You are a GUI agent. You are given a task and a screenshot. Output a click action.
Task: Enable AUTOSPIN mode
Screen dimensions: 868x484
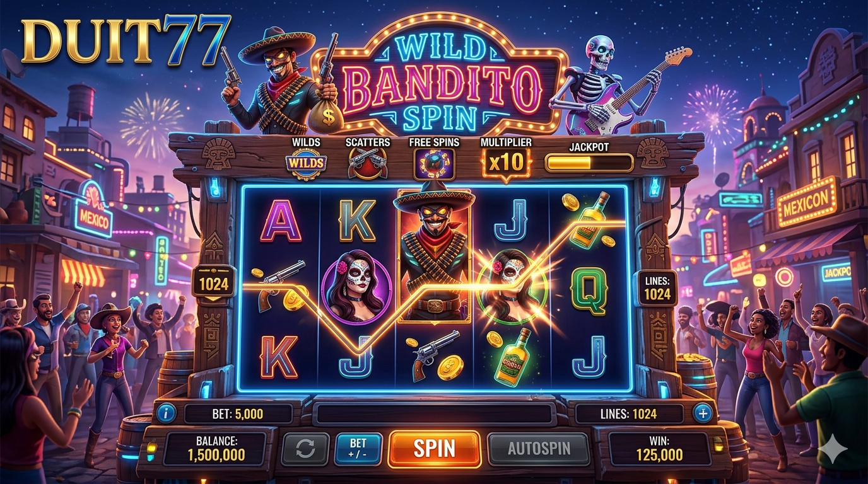coord(539,449)
